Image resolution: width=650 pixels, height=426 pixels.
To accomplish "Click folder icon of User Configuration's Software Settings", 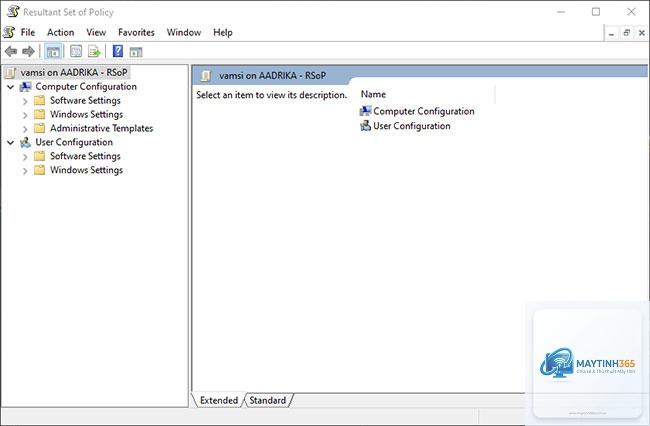I will tap(39, 156).
